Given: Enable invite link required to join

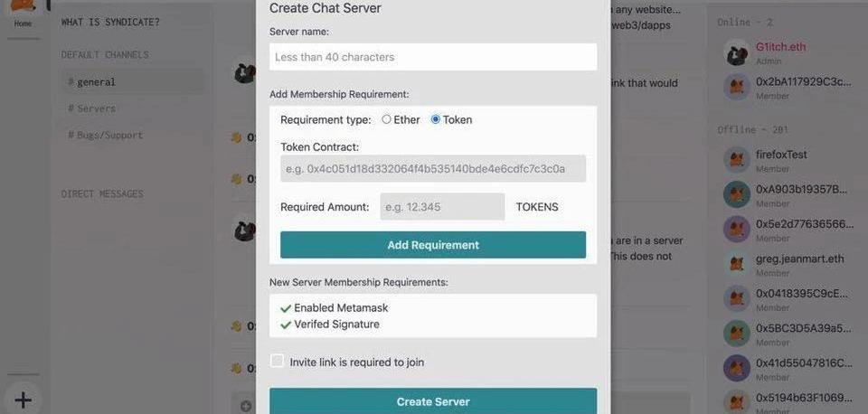Looking at the screenshot, I should pyautogui.click(x=277, y=361).
